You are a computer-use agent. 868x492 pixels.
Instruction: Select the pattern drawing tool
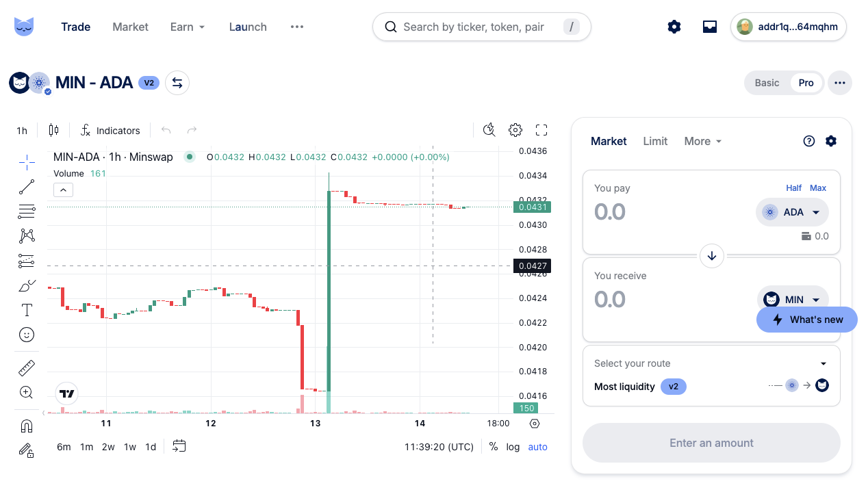tap(27, 236)
